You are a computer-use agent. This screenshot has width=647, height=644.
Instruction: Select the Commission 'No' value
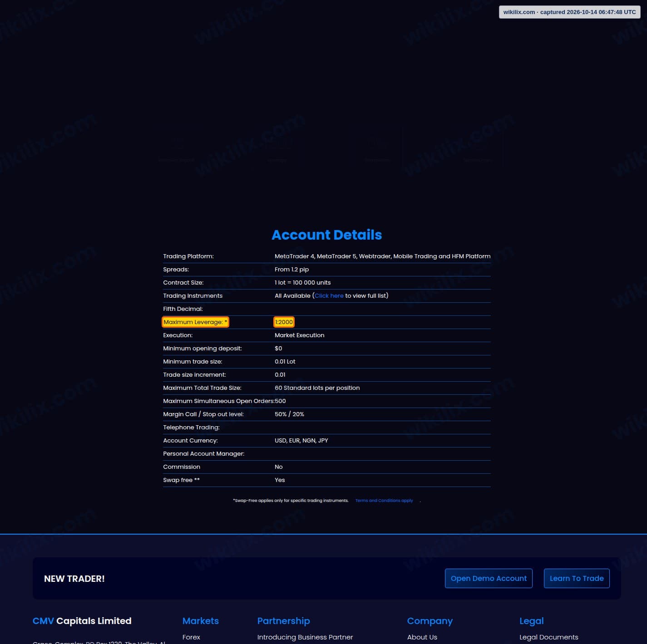point(278,467)
